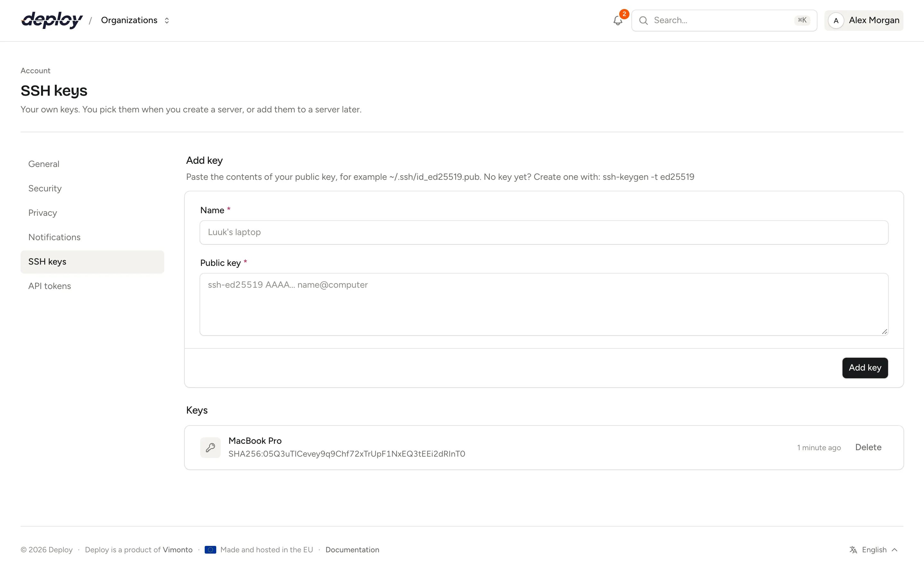The height and width of the screenshot is (578, 924).
Task: Click 'Made and hosted in the EU'
Action: [x=267, y=550]
